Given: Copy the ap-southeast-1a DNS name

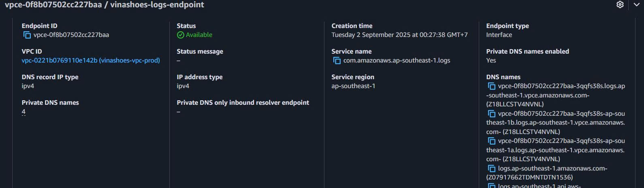Looking at the screenshot, I should (x=491, y=141).
